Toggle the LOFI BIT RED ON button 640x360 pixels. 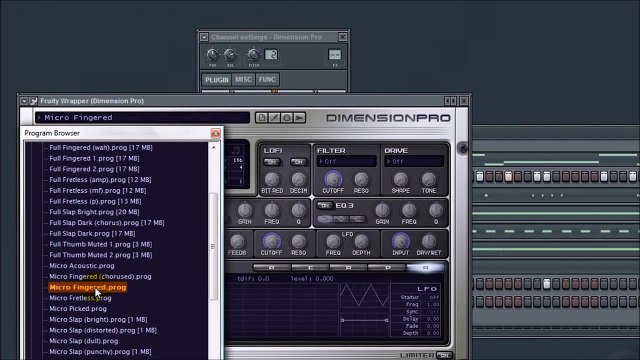(272, 162)
